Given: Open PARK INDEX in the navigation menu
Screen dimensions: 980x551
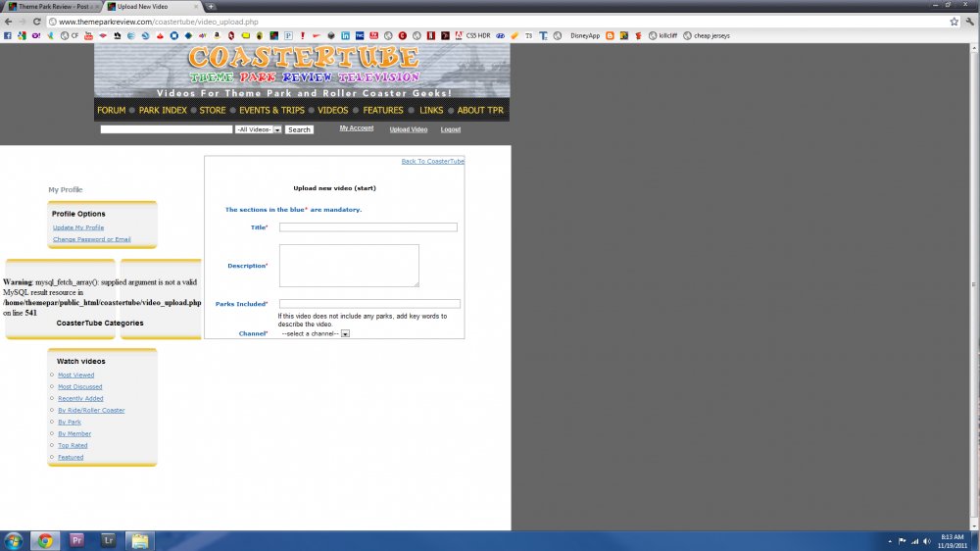Looking at the screenshot, I should pyautogui.click(x=162, y=110).
